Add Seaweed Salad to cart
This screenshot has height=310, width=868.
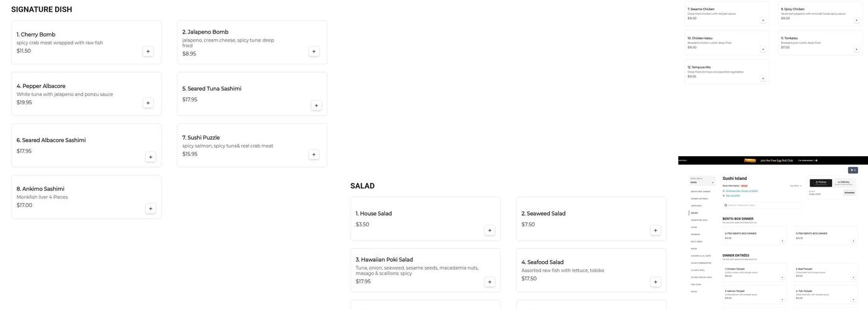pyautogui.click(x=655, y=231)
